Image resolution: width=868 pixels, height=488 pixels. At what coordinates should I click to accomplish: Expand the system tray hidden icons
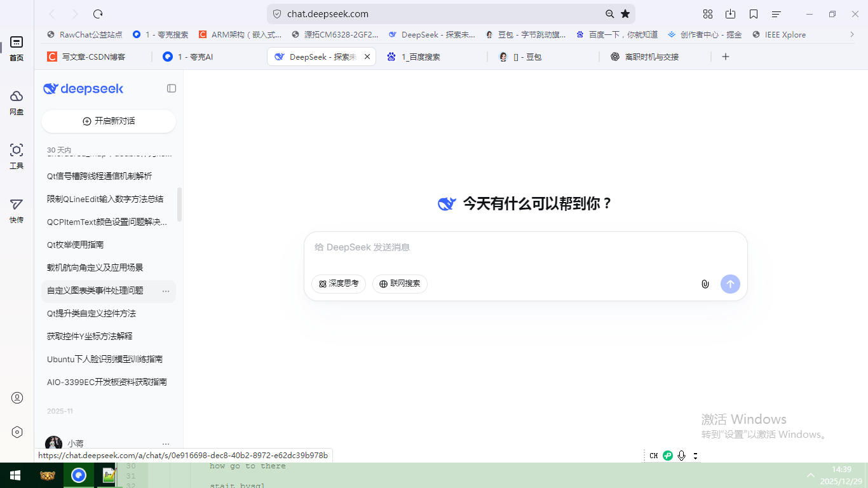coord(811,475)
